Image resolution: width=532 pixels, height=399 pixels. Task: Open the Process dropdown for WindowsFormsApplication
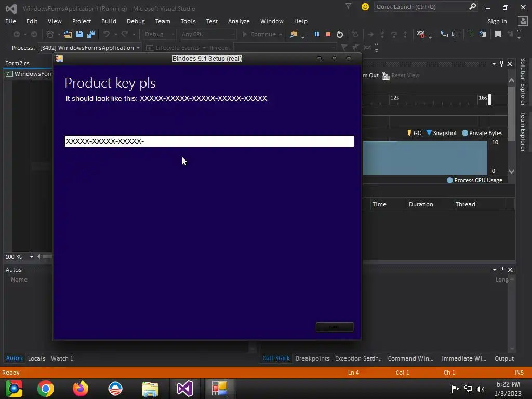pyautogui.click(x=89, y=48)
